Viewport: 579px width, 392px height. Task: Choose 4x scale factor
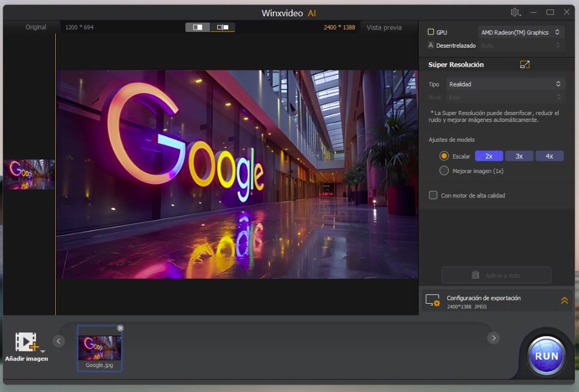(549, 156)
